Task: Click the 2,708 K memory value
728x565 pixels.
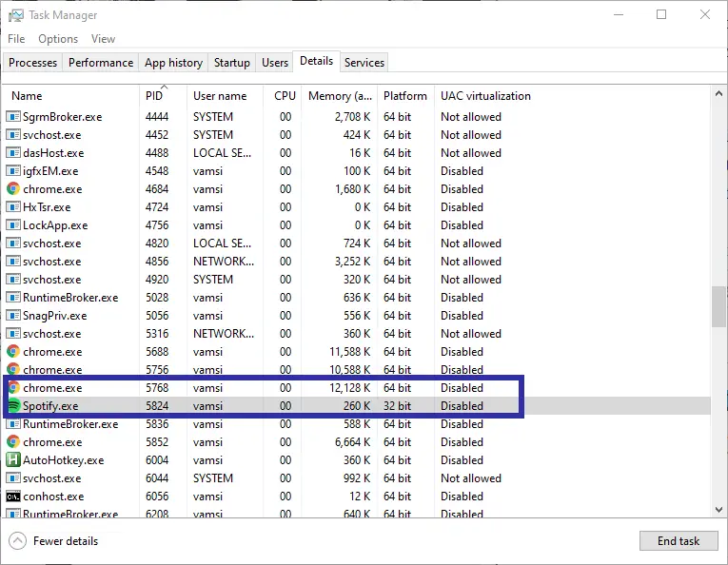Action: pos(352,116)
